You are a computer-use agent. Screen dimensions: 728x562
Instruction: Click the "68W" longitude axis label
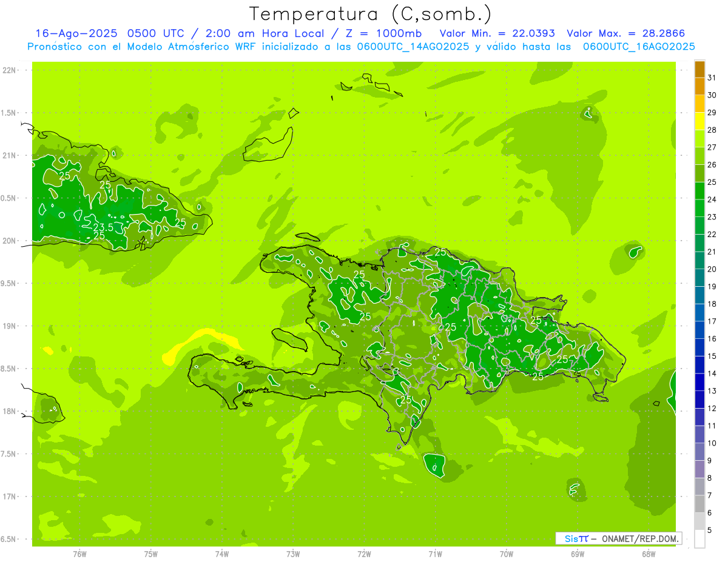tap(649, 554)
